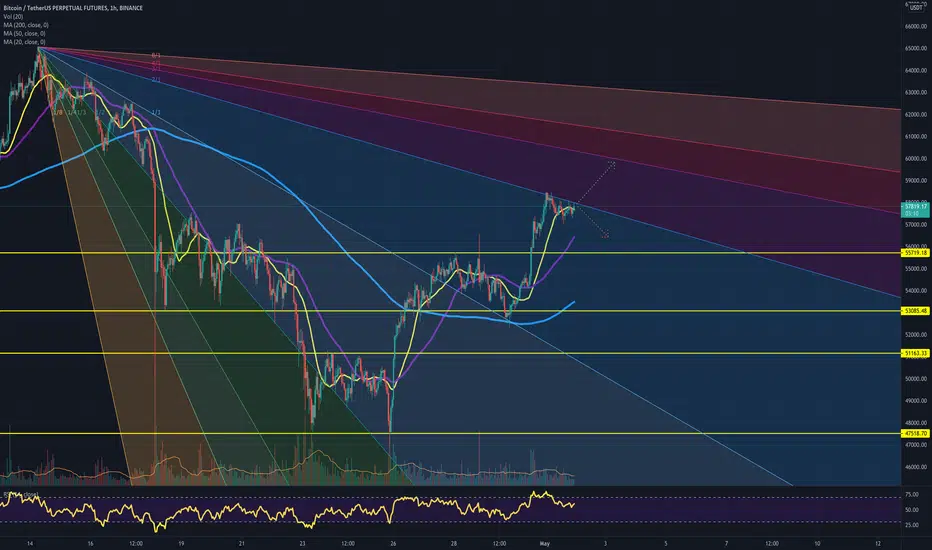Open the USDT currency selector
This screenshot has height=550, width=932.
[916, 8]
